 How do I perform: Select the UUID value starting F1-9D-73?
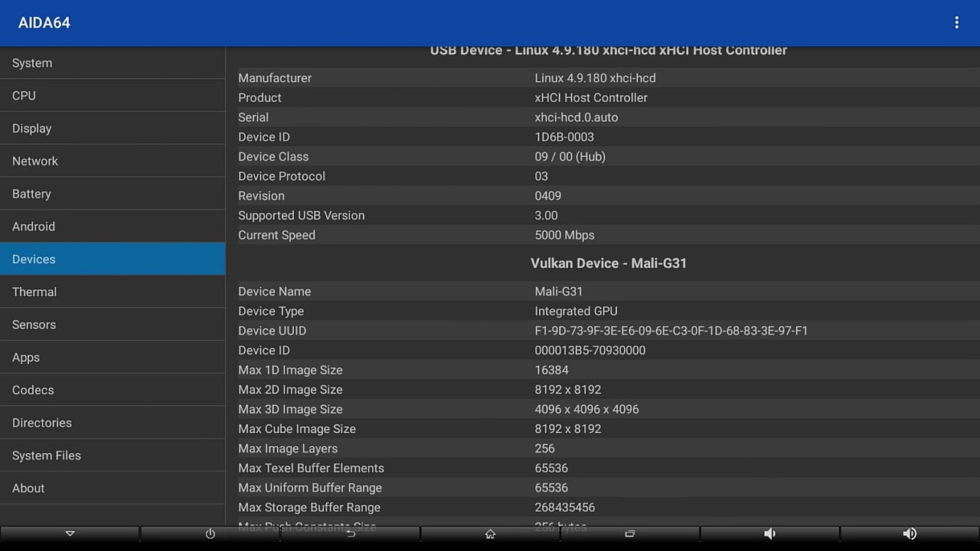(x=671, y=331)
